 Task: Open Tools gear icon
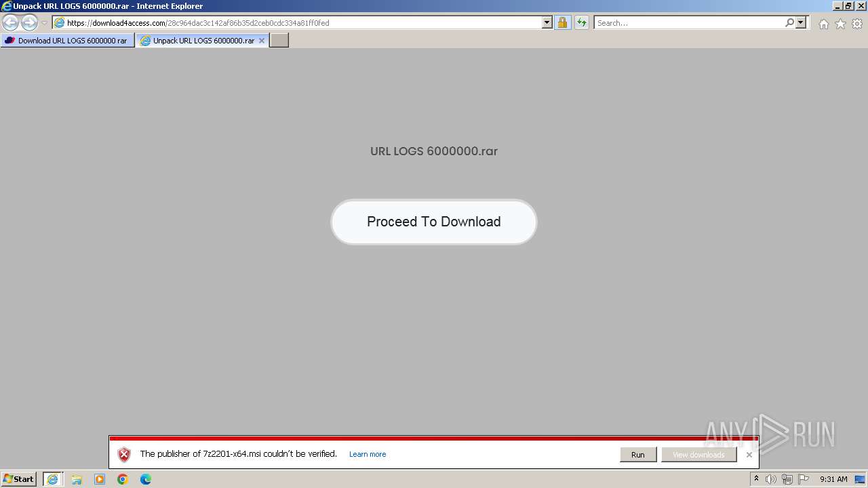coord(857,24)
